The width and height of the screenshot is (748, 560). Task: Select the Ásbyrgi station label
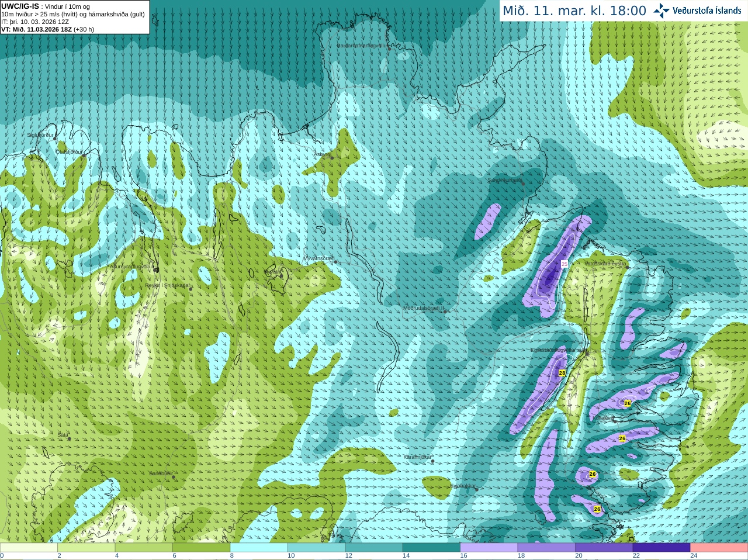(x=321, y=154)
